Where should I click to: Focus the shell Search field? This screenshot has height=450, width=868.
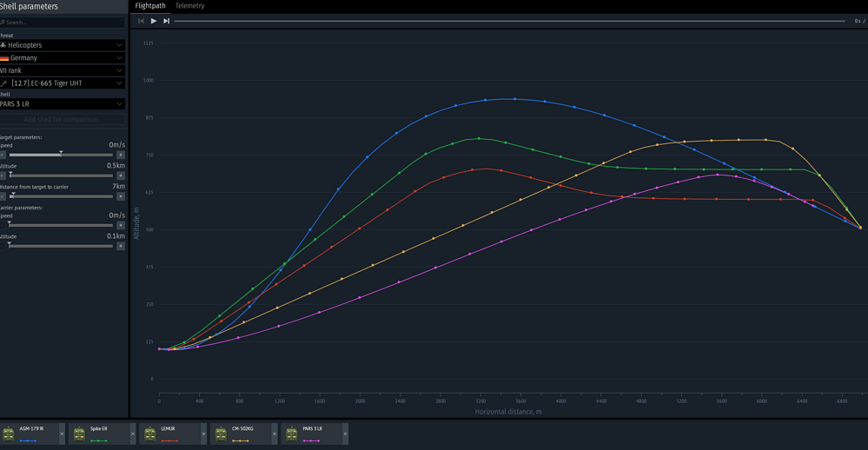pyautogui.click(x=63, y=22)
